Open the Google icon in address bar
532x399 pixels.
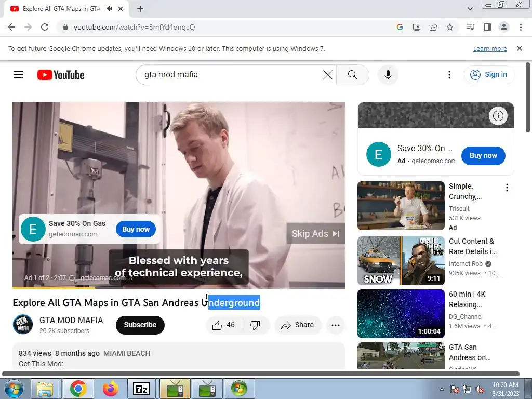click(400, 27)
